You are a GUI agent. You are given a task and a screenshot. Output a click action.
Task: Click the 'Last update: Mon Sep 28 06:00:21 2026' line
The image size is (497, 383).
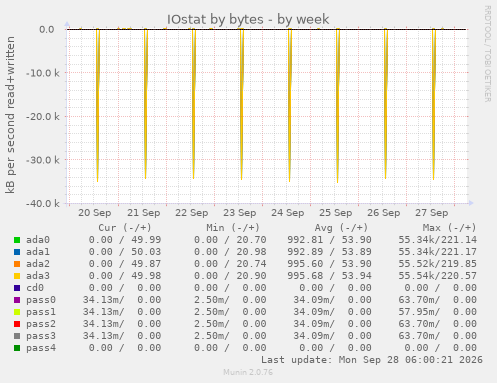click(x=372, y=360)
